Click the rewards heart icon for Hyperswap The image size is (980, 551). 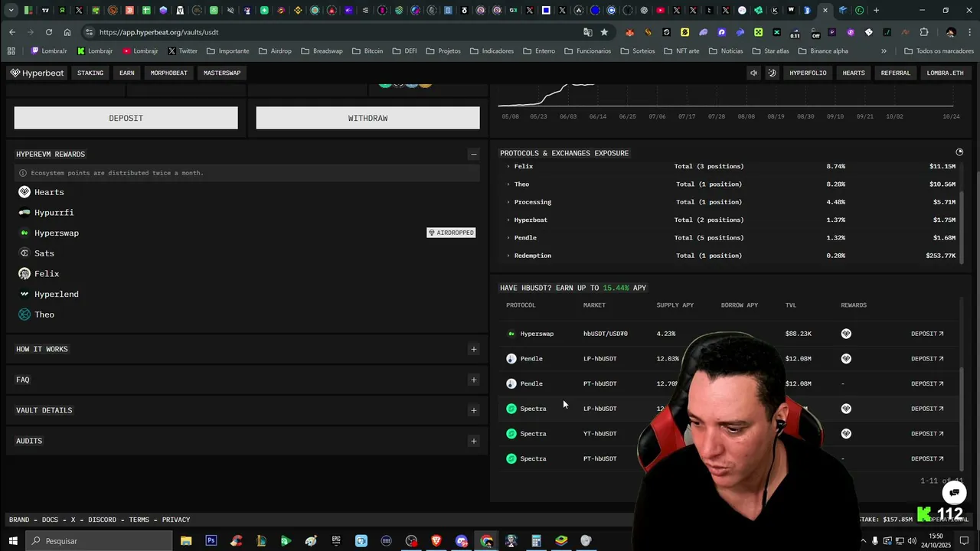pyautogui.click(x=846, y=334)
